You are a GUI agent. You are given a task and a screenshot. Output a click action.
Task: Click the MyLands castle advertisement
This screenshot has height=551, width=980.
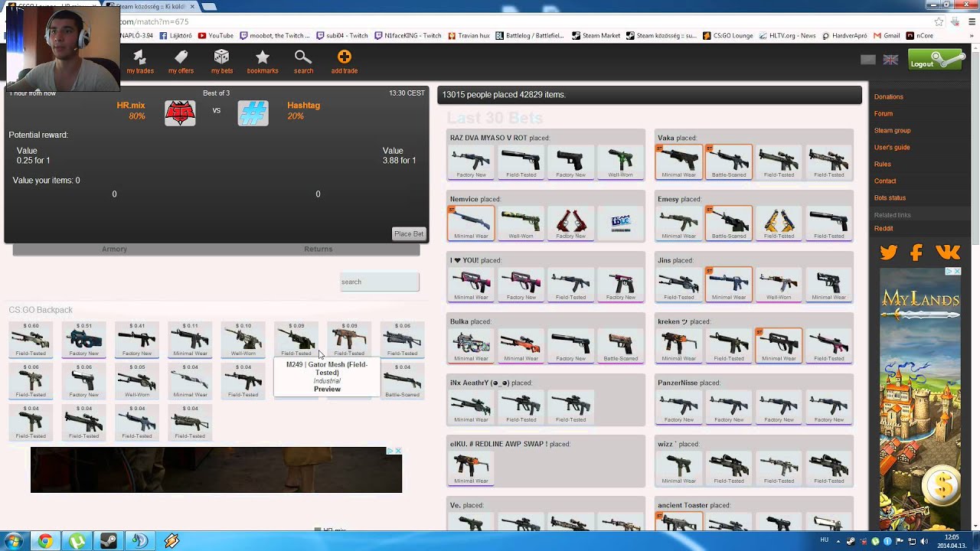[x=920, y=398]
